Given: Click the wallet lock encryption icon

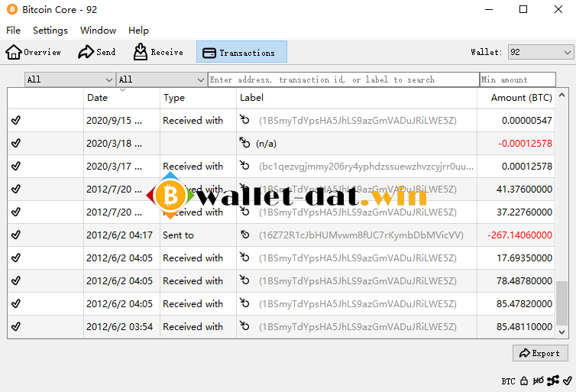Looking at the screenshot, I should 524,381.
